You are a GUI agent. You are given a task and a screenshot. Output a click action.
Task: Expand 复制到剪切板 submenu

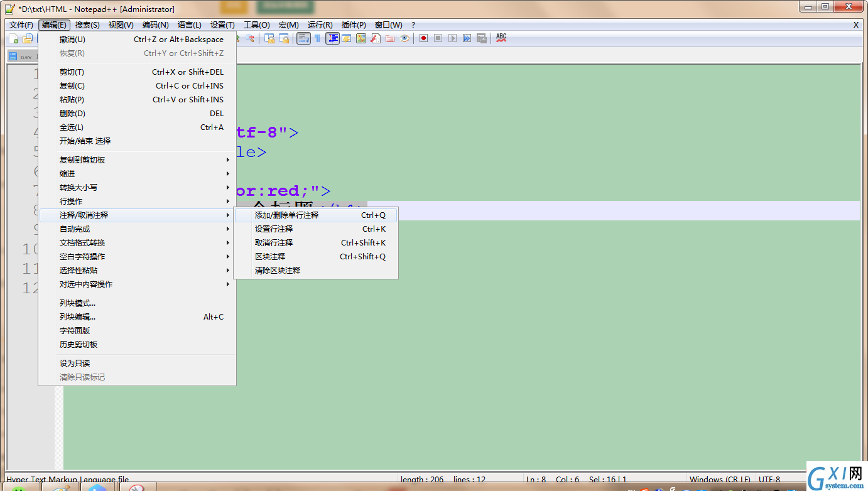point(137,159)
